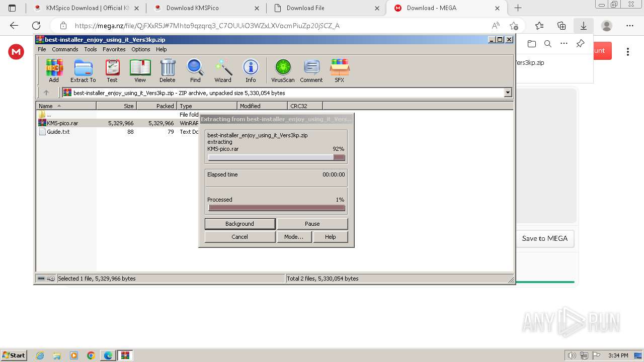644x362 pixels.
Task: Click the Mode... button
Action: (294, 237)
